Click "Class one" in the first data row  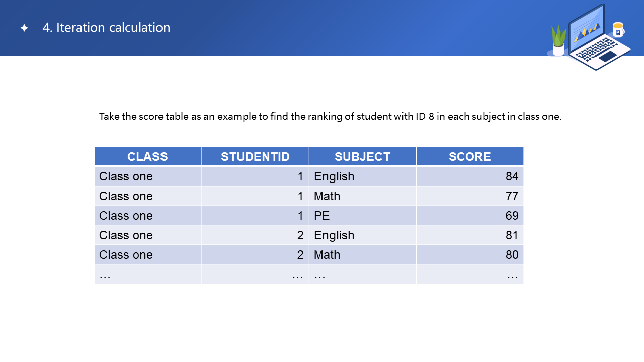tap(126, 176)
